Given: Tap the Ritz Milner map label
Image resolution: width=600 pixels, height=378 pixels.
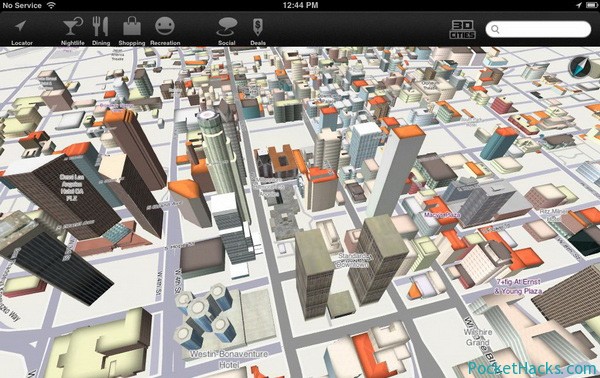Looking at the screenshot, I should (x=553, y=215).
